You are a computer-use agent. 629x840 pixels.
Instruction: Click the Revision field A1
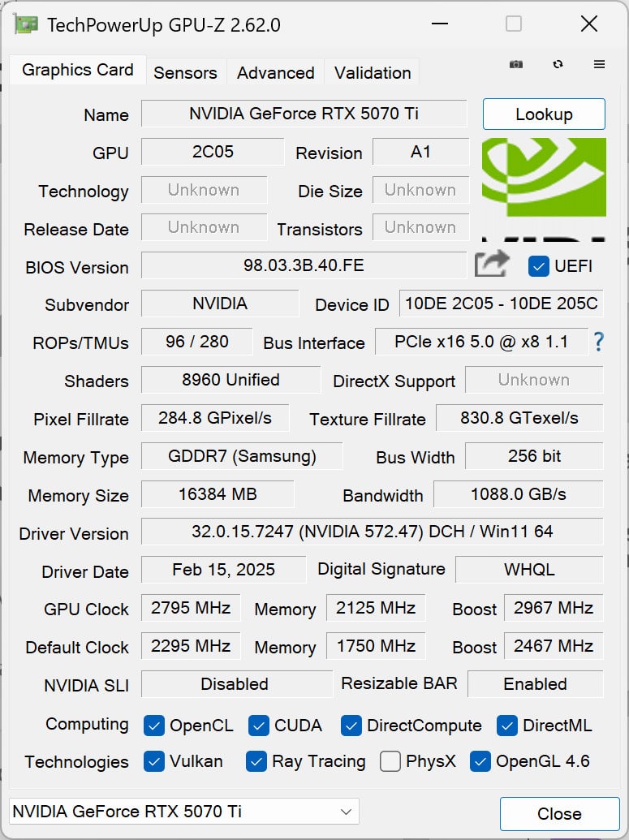click(420, 152)
